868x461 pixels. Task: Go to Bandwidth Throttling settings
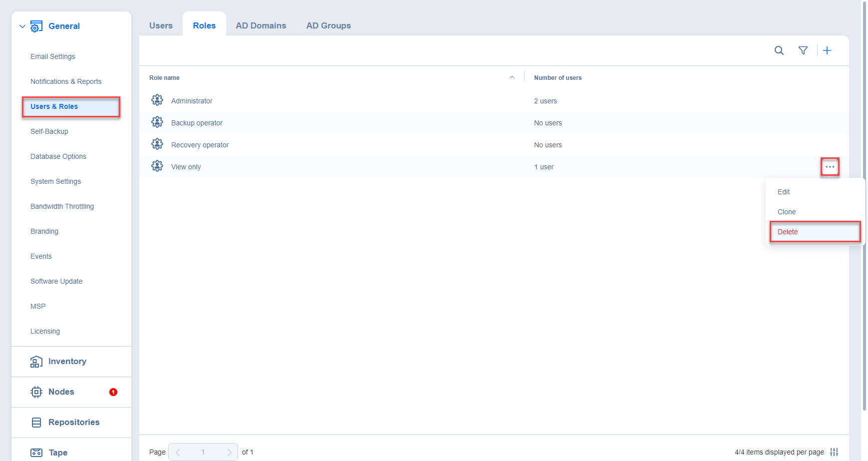pos(62,206)
